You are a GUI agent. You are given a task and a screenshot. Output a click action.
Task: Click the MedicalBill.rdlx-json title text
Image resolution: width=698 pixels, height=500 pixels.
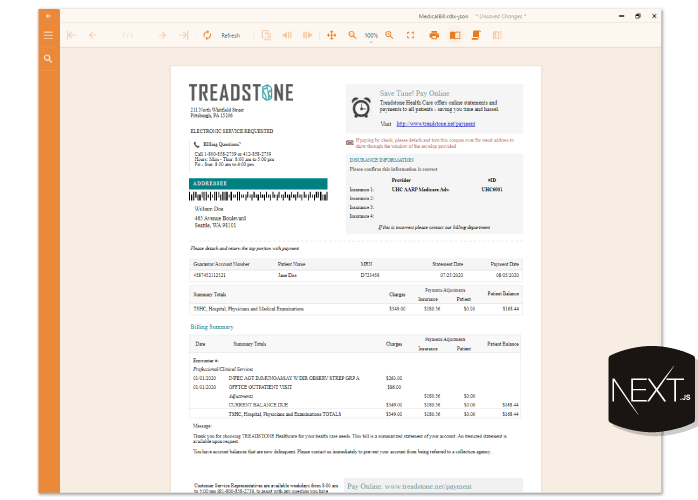pos(443,16)
